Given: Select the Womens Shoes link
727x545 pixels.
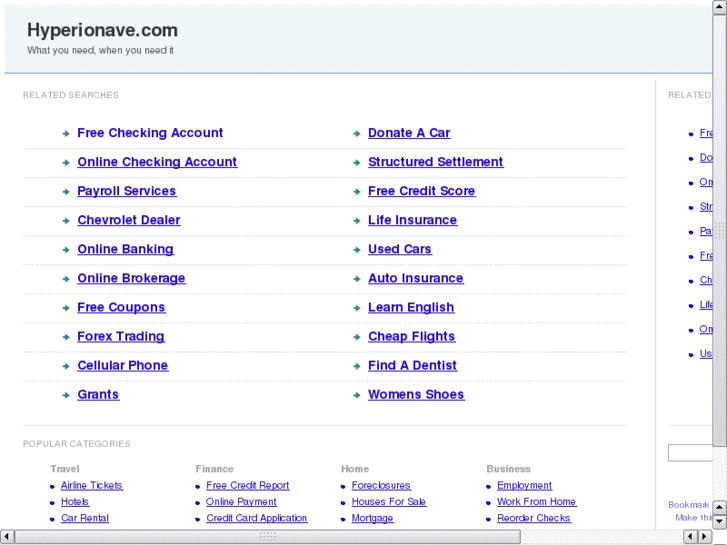Looking at the screenshot, I should point(416,395).
